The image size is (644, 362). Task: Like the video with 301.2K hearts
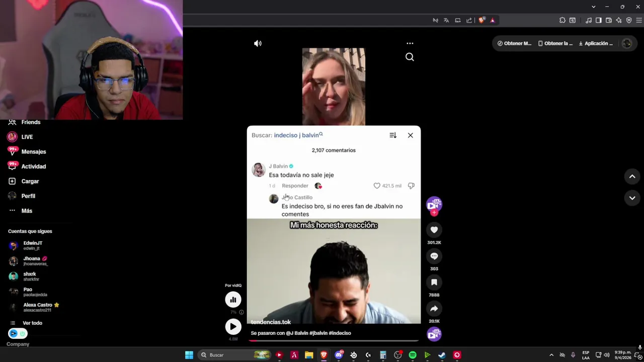click(434, 230)
